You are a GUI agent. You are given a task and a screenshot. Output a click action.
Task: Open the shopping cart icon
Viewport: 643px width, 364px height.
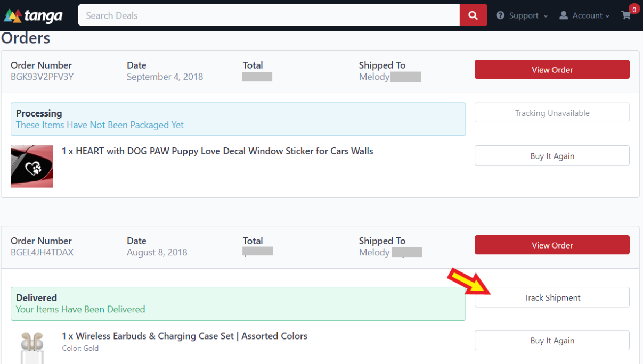tap(626, 16)
